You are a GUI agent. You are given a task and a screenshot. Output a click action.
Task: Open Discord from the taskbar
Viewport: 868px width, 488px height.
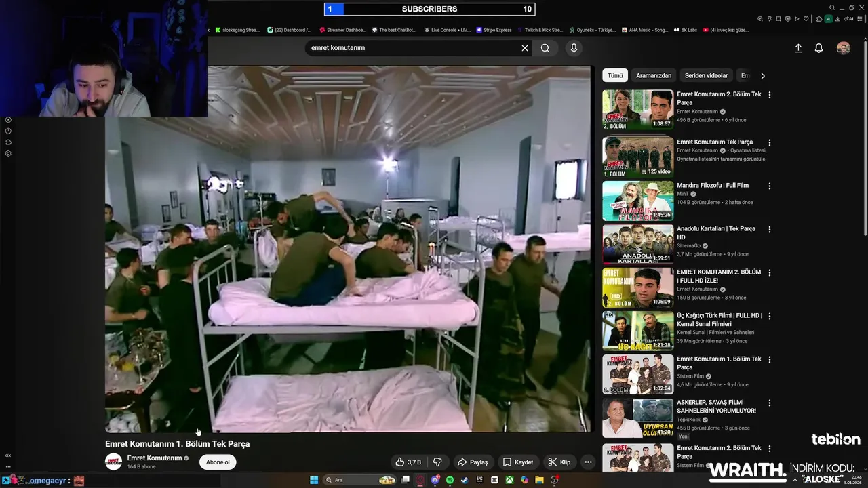coord(435,480)
